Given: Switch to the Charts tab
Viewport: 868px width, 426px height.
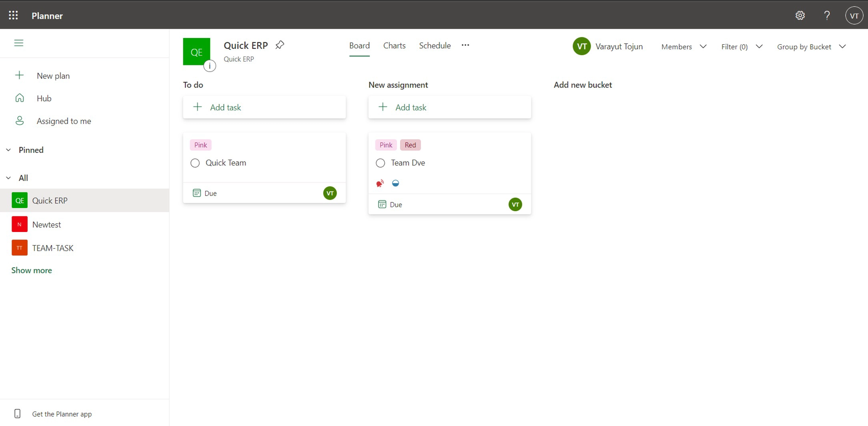Looking at the screenshot, I should pos(394,46).
